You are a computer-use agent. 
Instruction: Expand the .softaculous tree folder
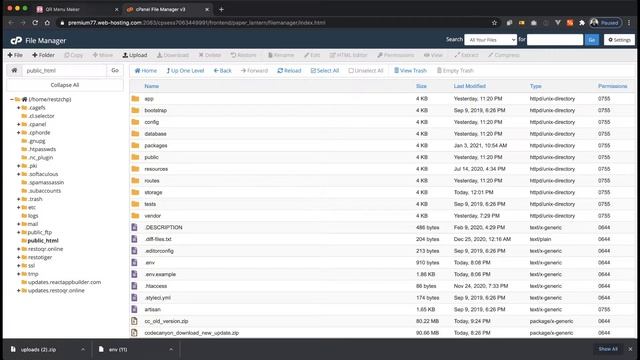18,174
